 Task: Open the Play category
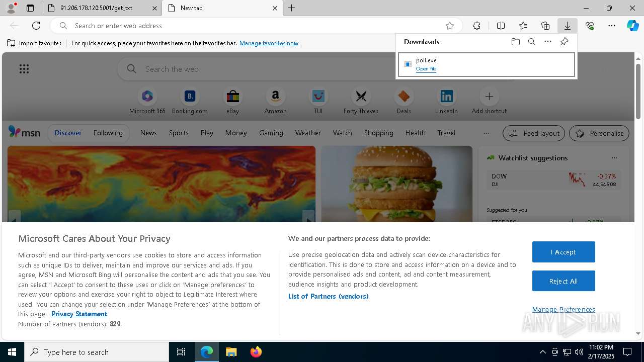207,133
